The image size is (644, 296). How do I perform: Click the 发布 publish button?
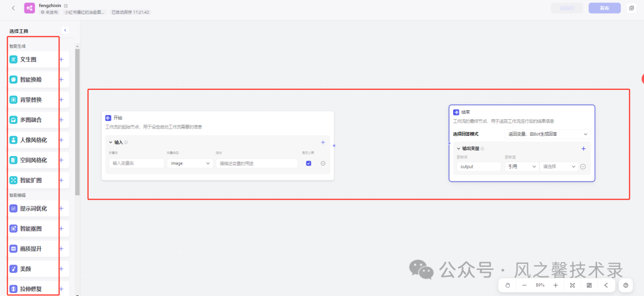click(605, 8)
